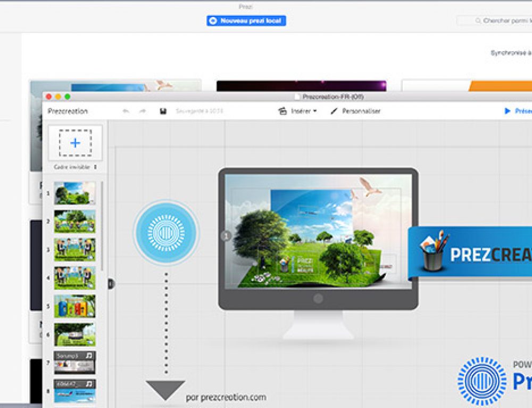Open Personnaliser via the pencil icon
This screenshot has height=408, width=532.
coord(334,111)
